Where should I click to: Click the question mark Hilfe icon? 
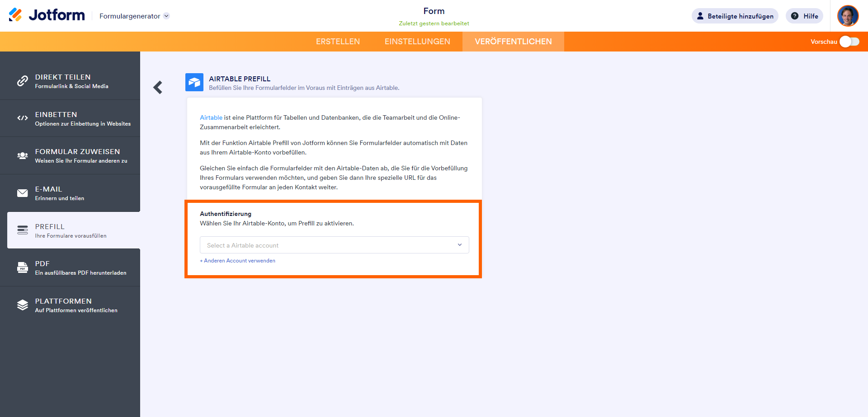(795, 16)
